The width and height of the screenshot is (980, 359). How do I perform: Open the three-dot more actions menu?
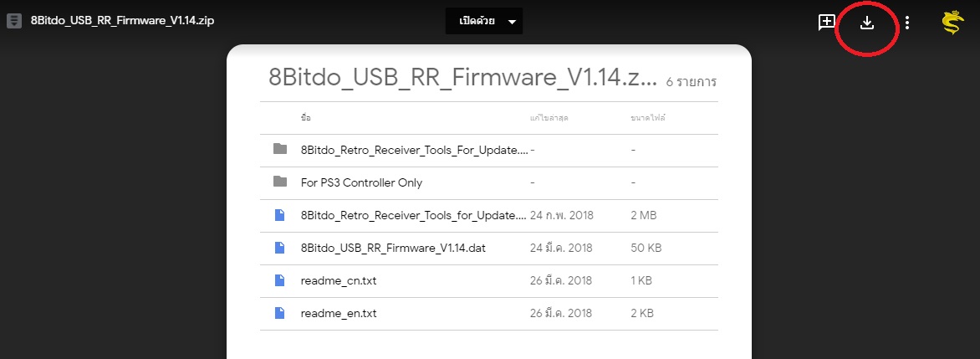click(x=907, y=23)
